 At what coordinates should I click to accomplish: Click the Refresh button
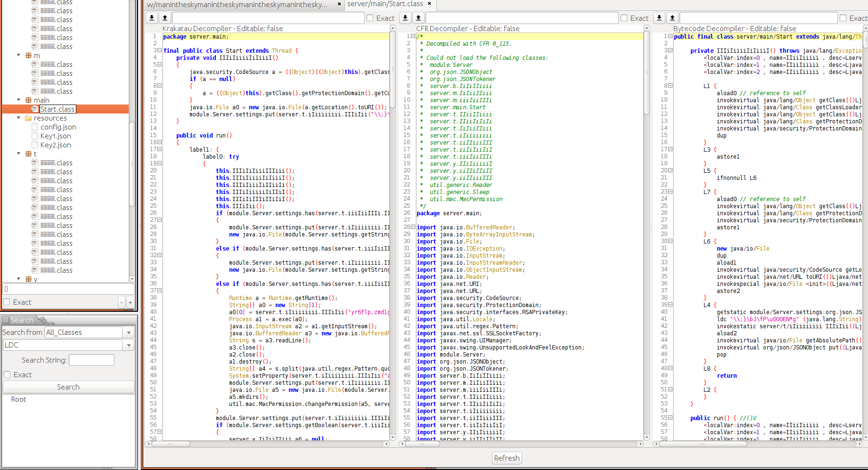point(507,458)
